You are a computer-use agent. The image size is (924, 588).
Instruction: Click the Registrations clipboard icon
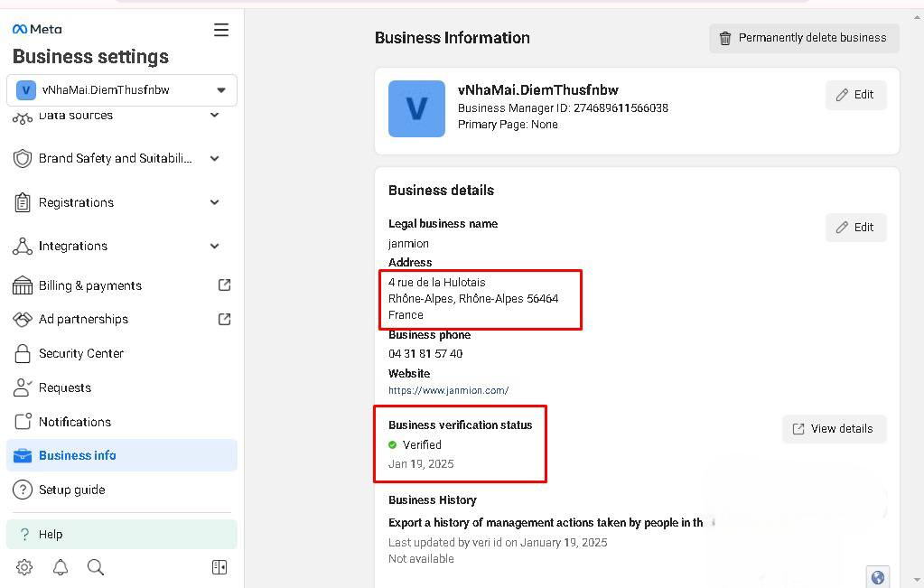tap(23, 202)
